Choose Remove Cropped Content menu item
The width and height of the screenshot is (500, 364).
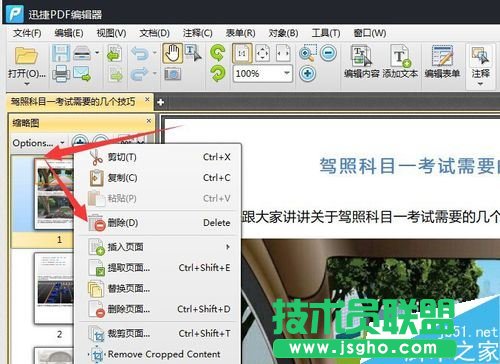pyautogui.click(x=159, y=354)
